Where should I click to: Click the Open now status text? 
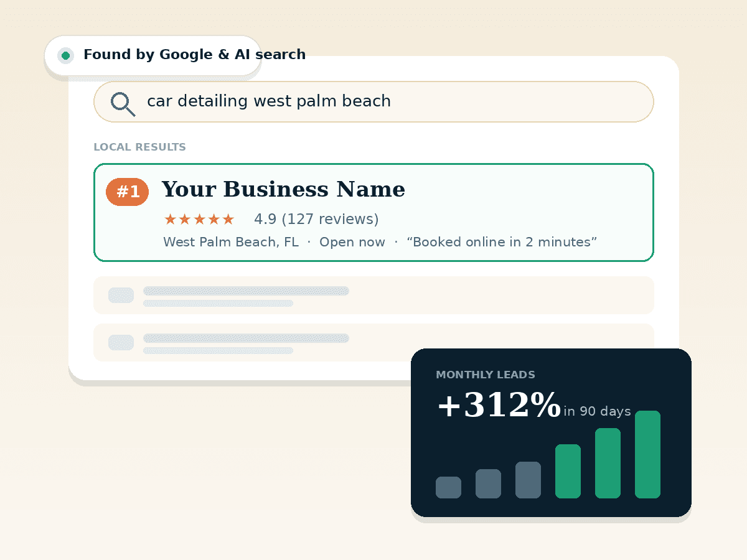[352, 242]
